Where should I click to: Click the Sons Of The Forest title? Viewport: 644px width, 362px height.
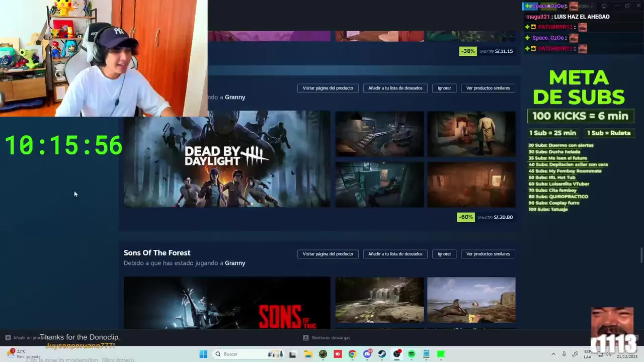[x=157, y=253]
